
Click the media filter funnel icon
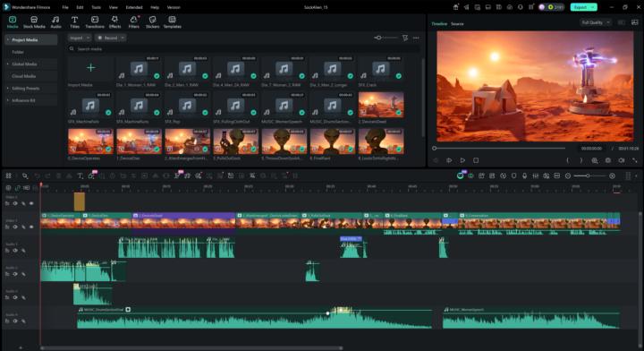pyautogui.click(x=405, y=38)
